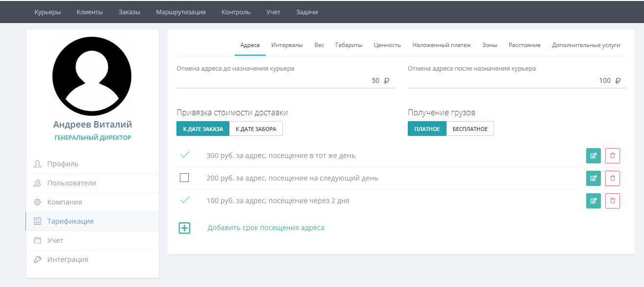The height and width of the screenshot is (287, 644).
Task: Open the Контроль top menu
Action: (x=236, y=12)
